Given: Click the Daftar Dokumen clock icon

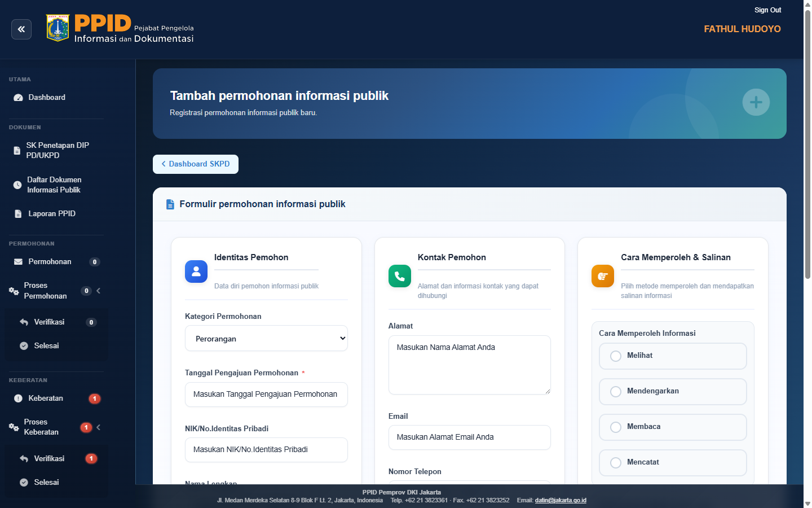Looking at the screenshot, I should (x=17, y=185).
